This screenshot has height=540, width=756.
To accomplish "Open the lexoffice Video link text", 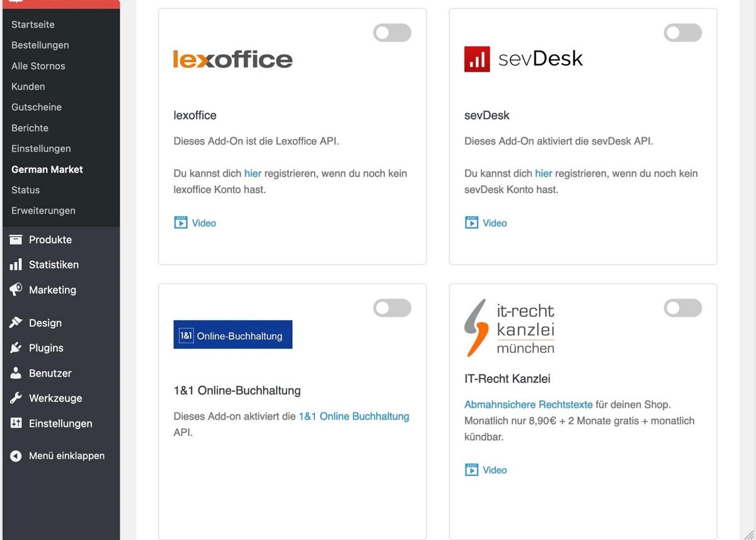I will tap(204, 223).
